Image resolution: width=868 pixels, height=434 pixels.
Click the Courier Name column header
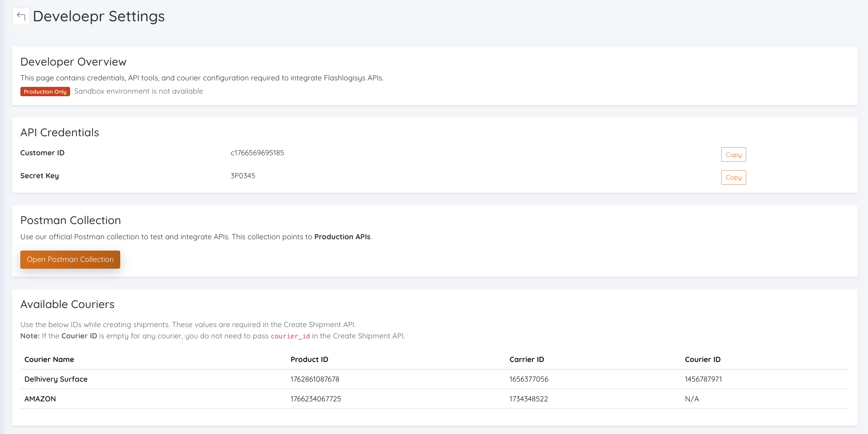(49, 359)
